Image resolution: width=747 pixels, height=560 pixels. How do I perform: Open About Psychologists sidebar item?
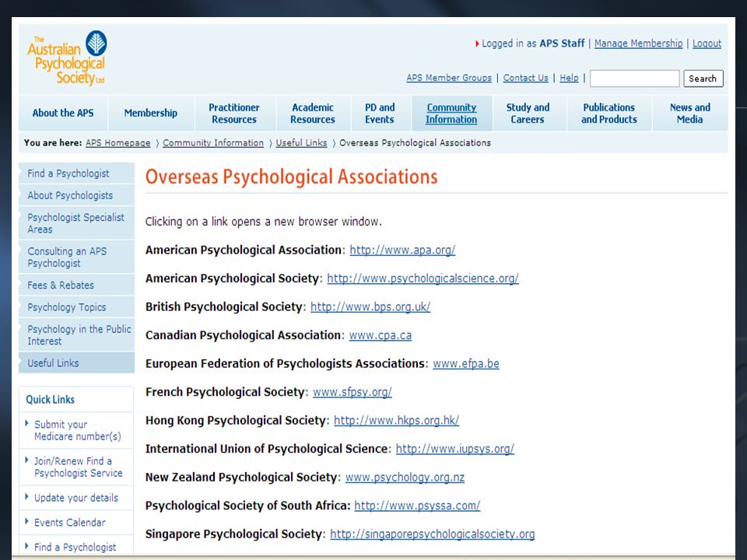77,195
